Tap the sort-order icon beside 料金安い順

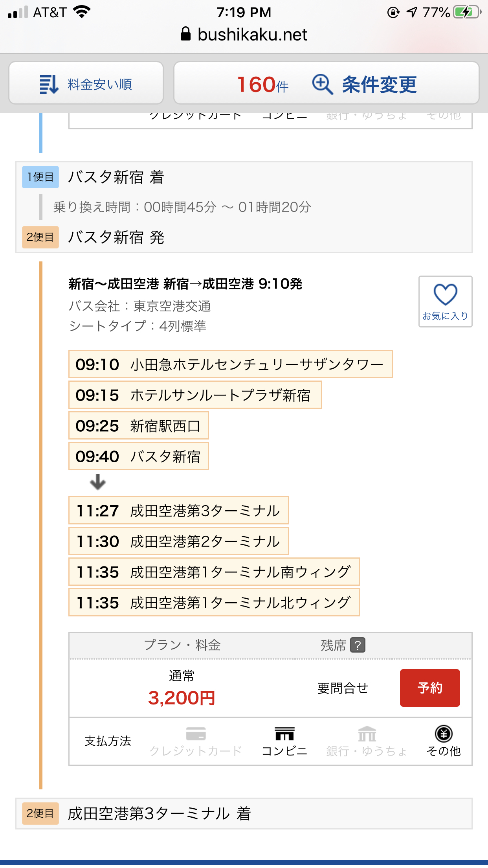click(x=49, y=84)
